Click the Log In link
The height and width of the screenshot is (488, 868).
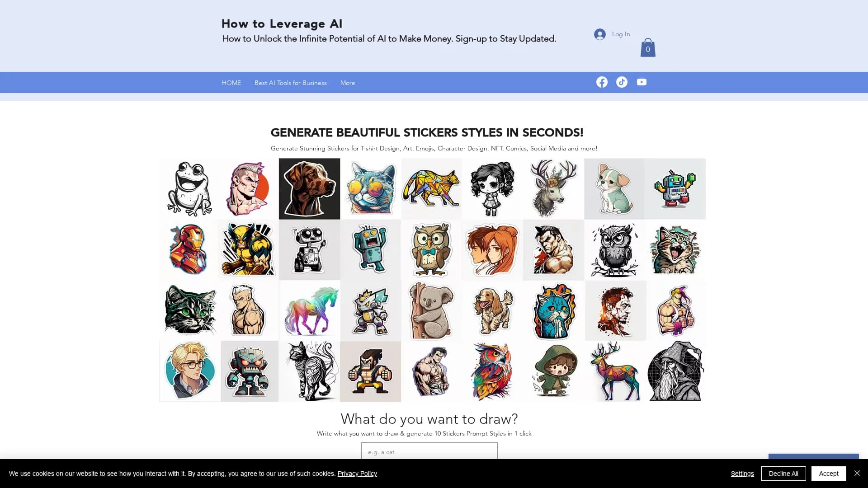tap(621, 34)
